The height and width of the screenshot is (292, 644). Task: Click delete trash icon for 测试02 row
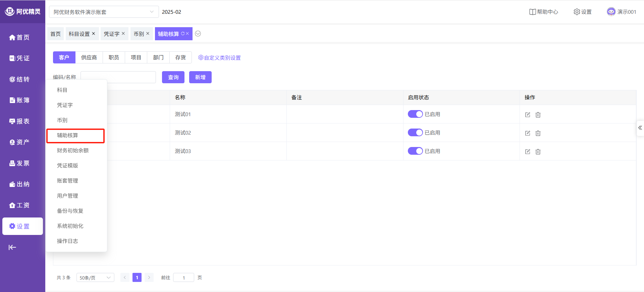tap(538, 133)
